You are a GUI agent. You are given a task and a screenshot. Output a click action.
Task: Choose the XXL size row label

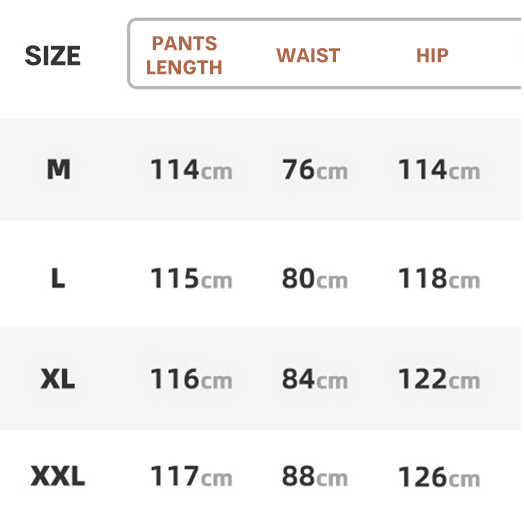[58, 476]
